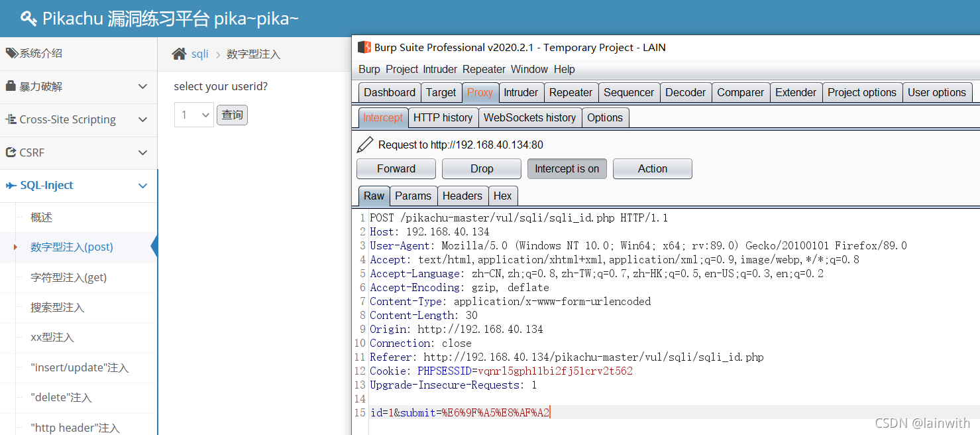980x435 pixels.
Task: Click the pencil edit icon beside Request
Action: (x=365, y=145)
